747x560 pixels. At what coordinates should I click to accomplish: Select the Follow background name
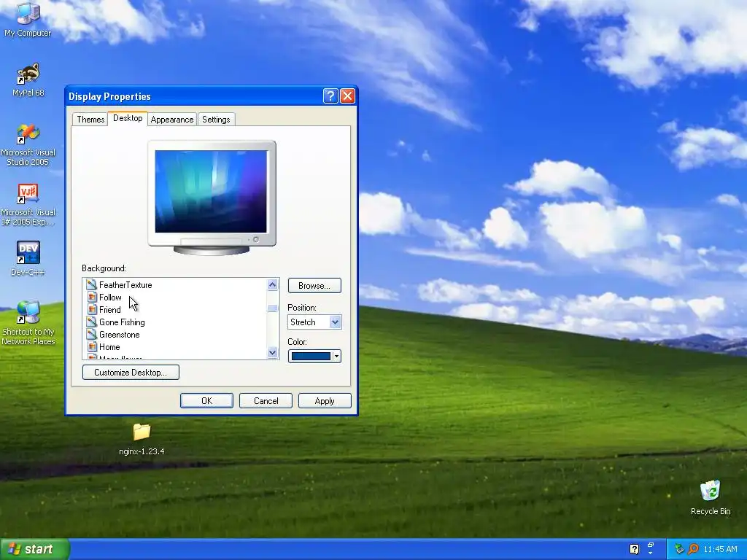pyautogui.click(x=110, y=297)
